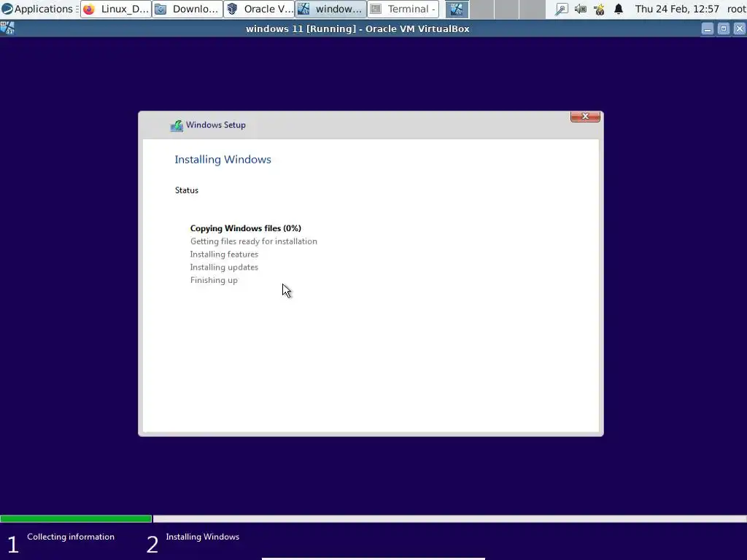Click the Finishing up status line
Screen dimensions: 747x560
(x=214, y=280)
